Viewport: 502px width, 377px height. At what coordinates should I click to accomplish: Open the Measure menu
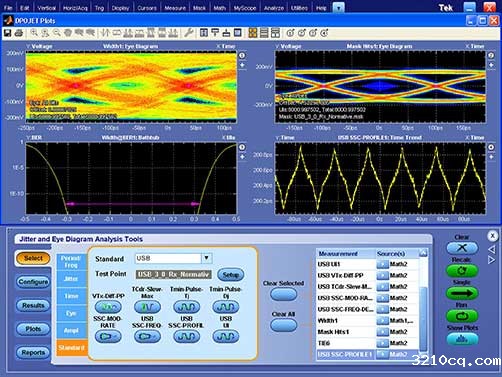175,8
